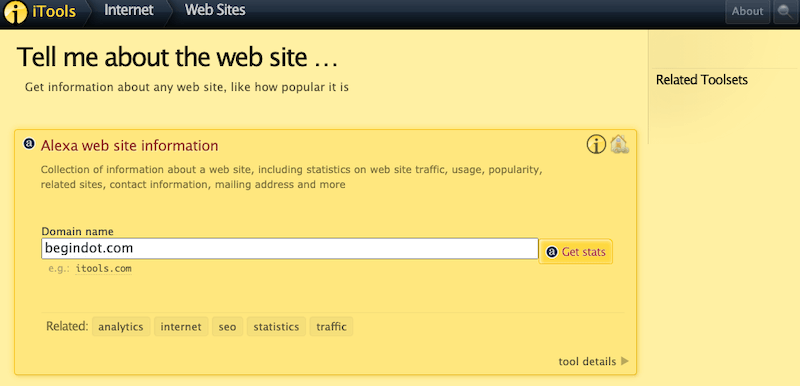Image resolution: width=800 pixels, height=386 pixels.
Task: Open the iTools home logo
Action: pos(40,11)
